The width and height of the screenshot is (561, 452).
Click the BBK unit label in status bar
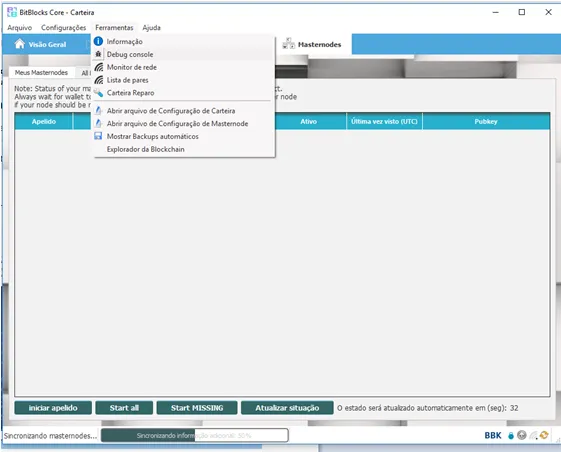(x=493, y=436)
